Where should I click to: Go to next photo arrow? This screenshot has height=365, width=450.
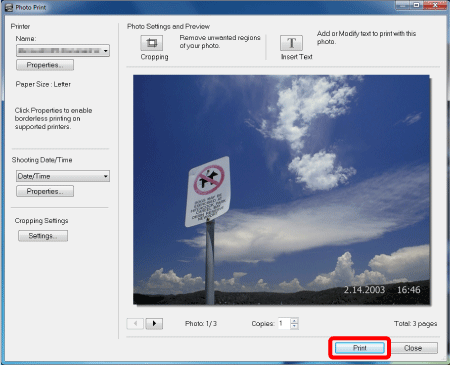point(154,323)
